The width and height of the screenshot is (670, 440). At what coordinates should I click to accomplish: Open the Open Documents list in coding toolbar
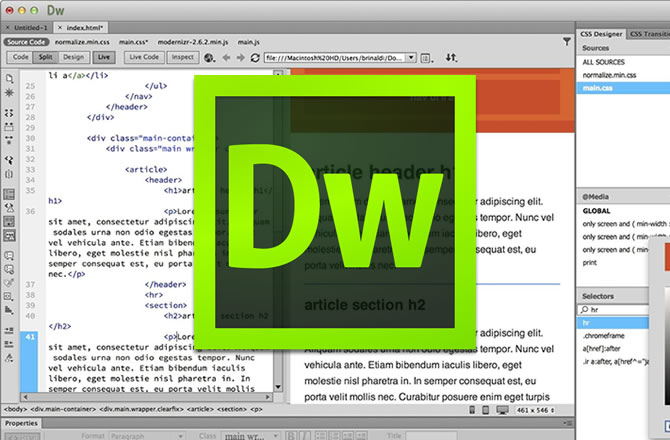pos(9,79)
